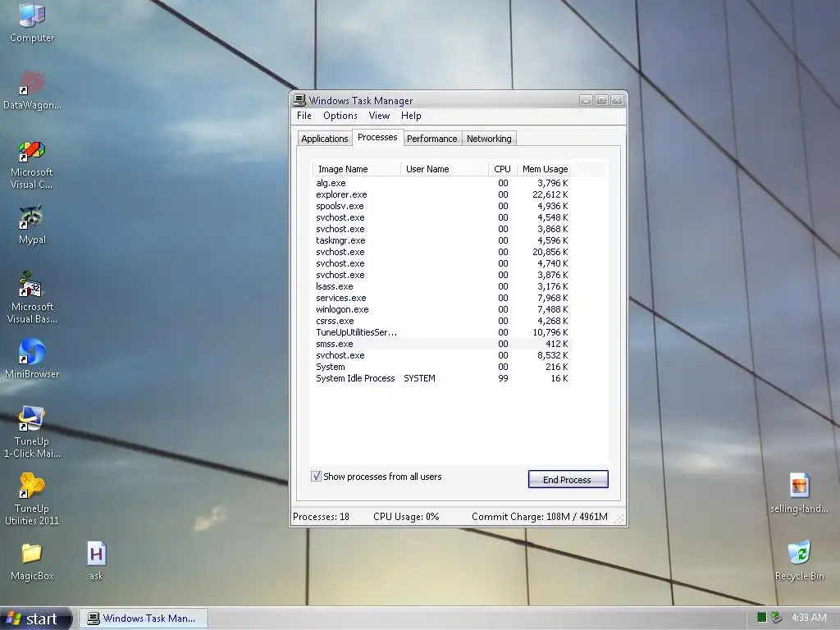Select the smss.exe process
Viewport: 840px width, 630px height.
click(442, 344)
